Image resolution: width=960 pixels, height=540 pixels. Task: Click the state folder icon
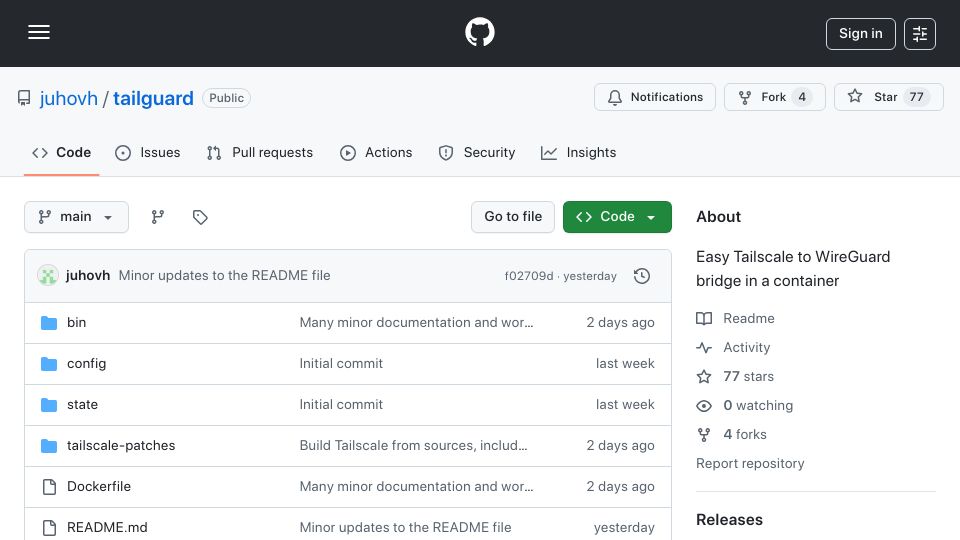49,405
